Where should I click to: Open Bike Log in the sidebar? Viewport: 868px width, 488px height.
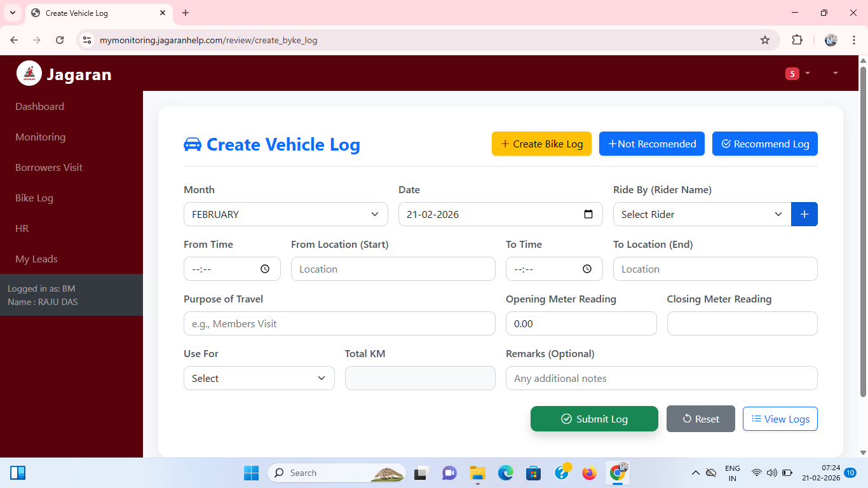34,198
